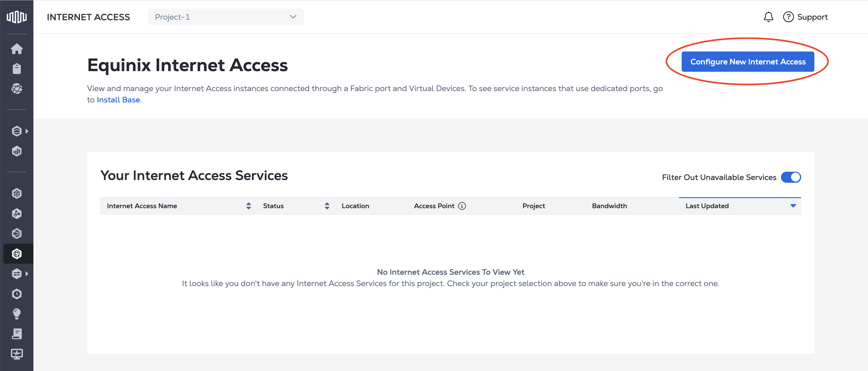Open the monitor heartbeat icon in sidebar
The width and height of the screenshot is (868, 371).
pos(17,354)
